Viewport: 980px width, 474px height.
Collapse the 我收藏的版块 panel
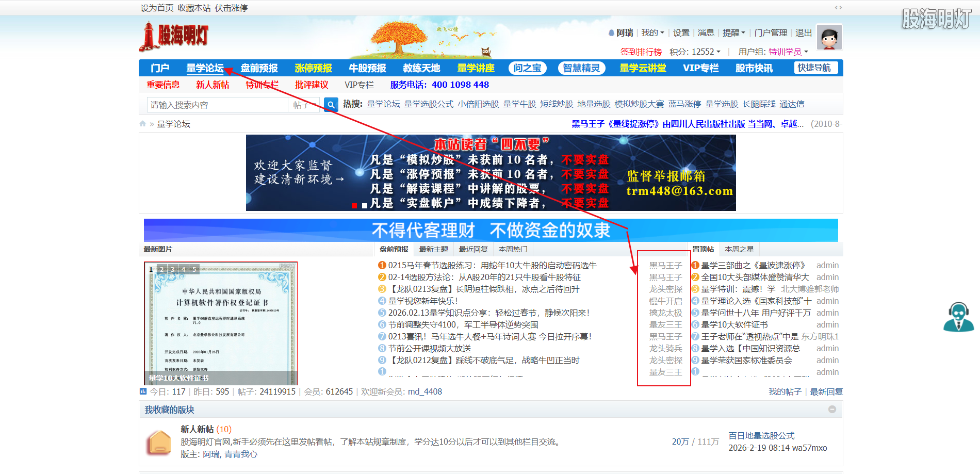coord(831,410)
